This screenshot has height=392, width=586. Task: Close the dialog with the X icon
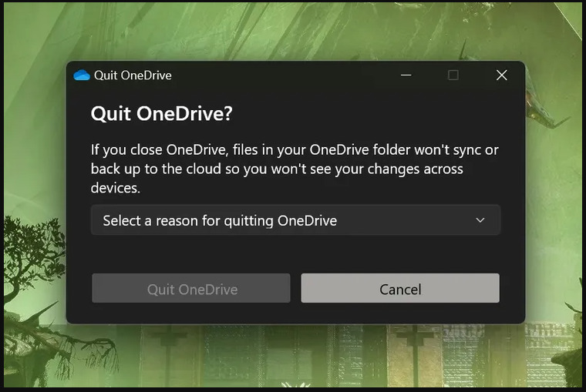(501, 75)
